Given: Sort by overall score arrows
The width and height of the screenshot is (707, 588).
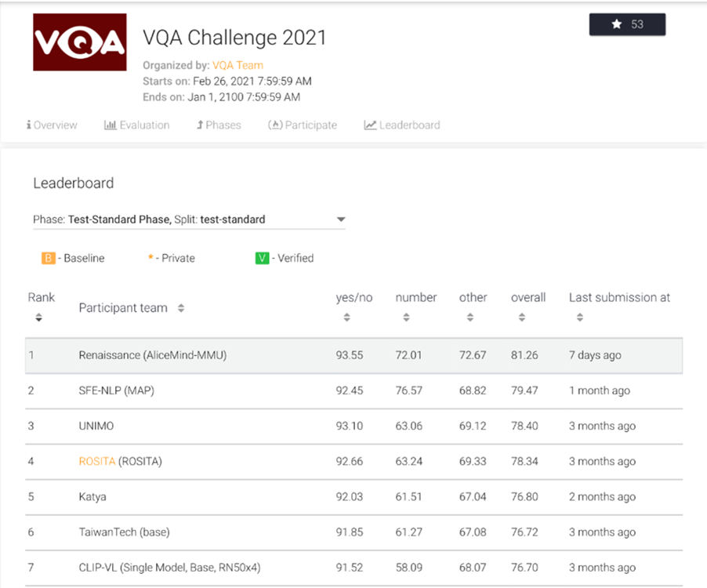Looking at the screenshot, I should click(521, 318).
